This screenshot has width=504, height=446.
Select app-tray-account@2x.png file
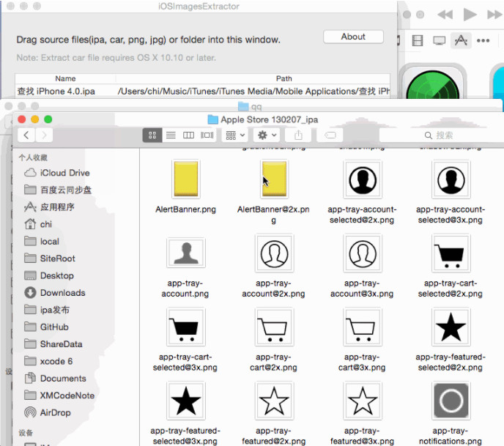(274, 253)
